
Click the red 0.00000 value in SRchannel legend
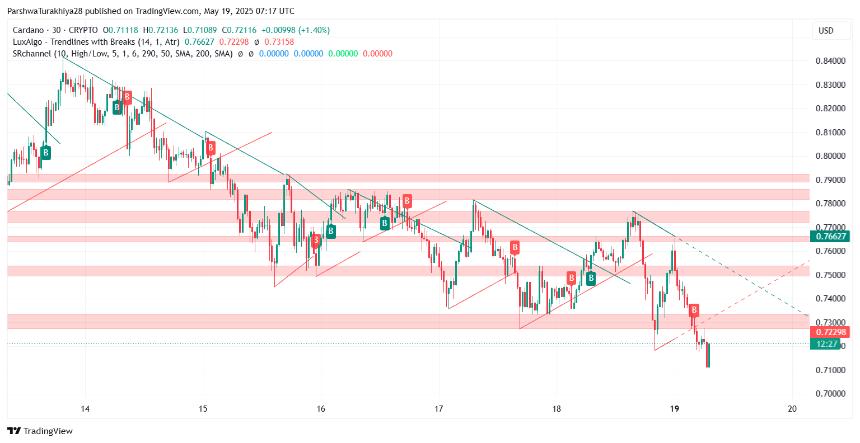point(378,54)
